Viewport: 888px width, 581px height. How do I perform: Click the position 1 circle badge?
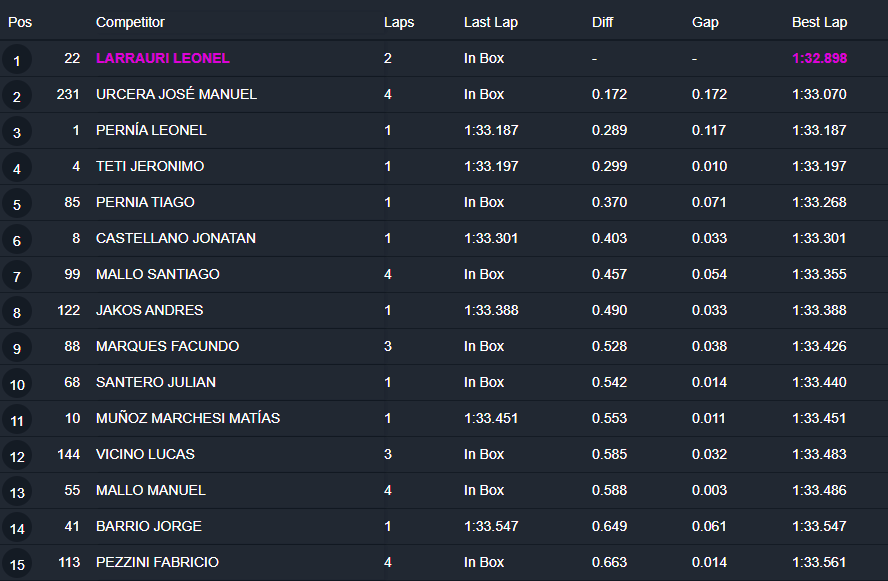click(16, 59)
